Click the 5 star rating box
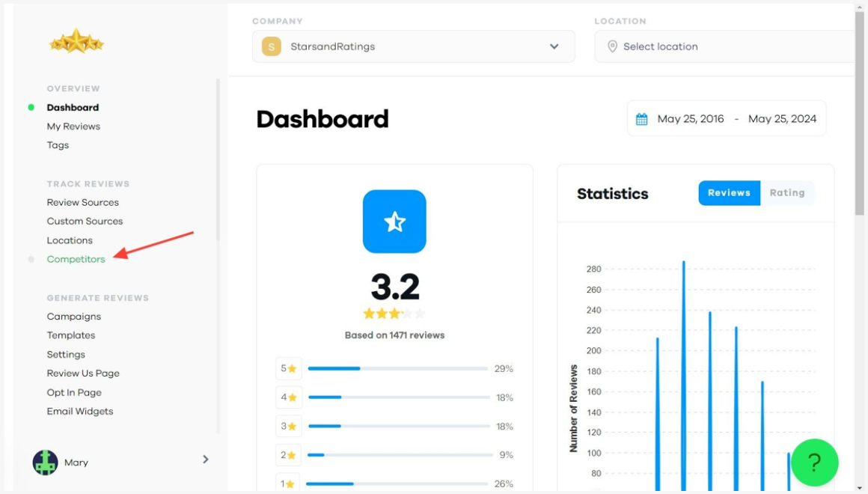 point(288,368)
